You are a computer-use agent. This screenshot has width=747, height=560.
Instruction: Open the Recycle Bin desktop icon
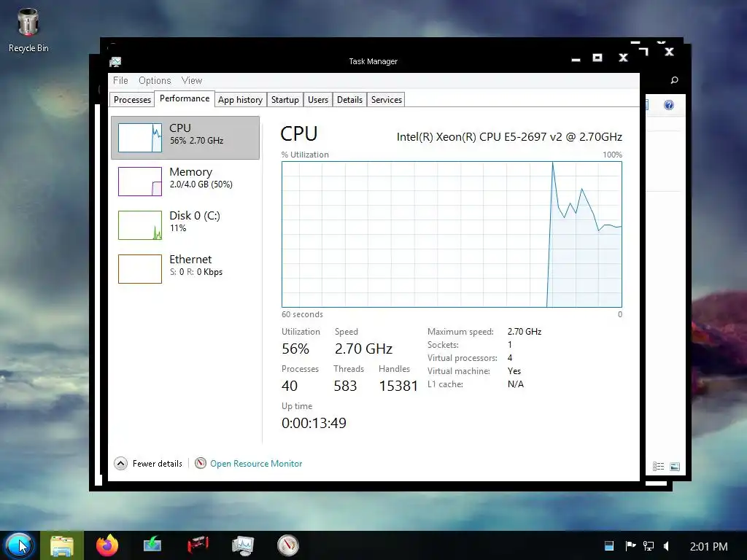click(28, 29)
